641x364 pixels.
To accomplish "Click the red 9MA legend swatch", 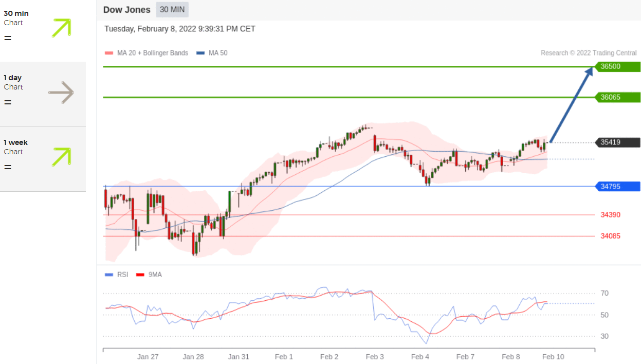I will [140, 275].
